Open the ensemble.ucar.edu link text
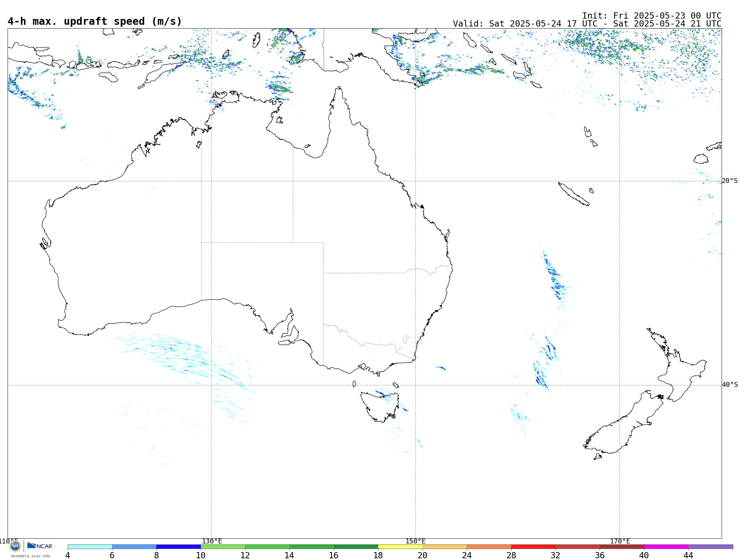The image size is (744, 560). coord(30,556)
